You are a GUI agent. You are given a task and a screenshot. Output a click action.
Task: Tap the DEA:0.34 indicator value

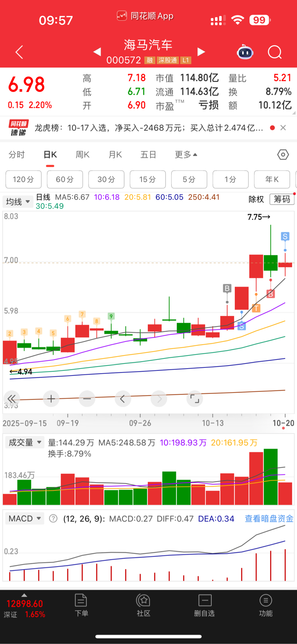coord(216,519)
